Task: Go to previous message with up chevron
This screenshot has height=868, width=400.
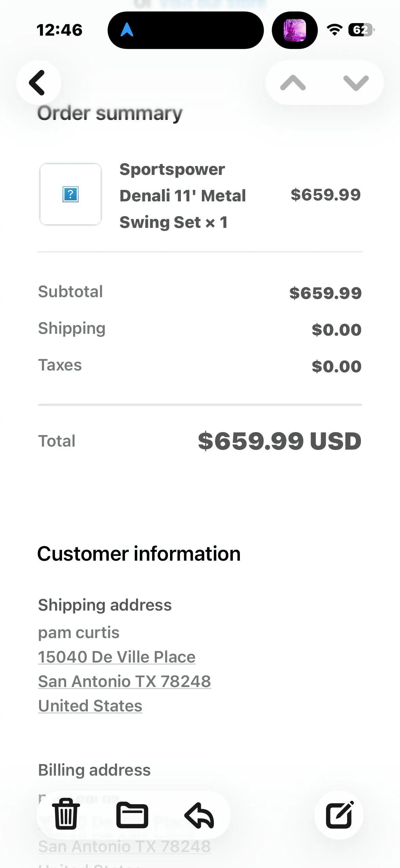Action: [293, 83]
